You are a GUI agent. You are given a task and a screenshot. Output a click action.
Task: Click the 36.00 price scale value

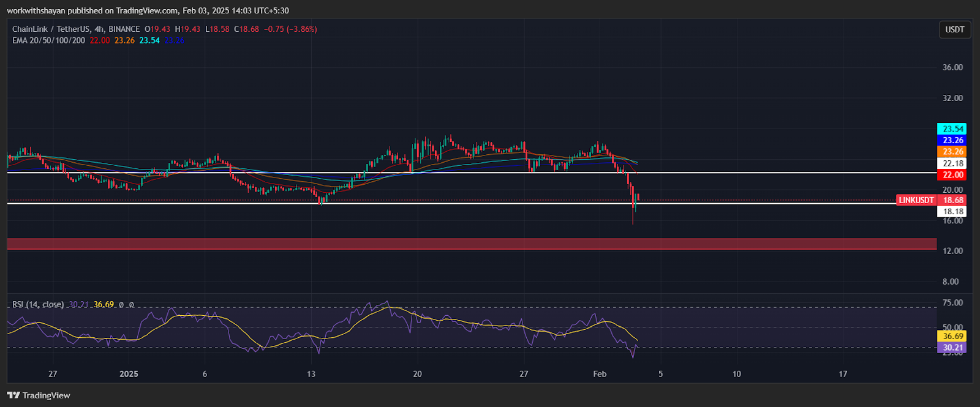tap(952, 67)
